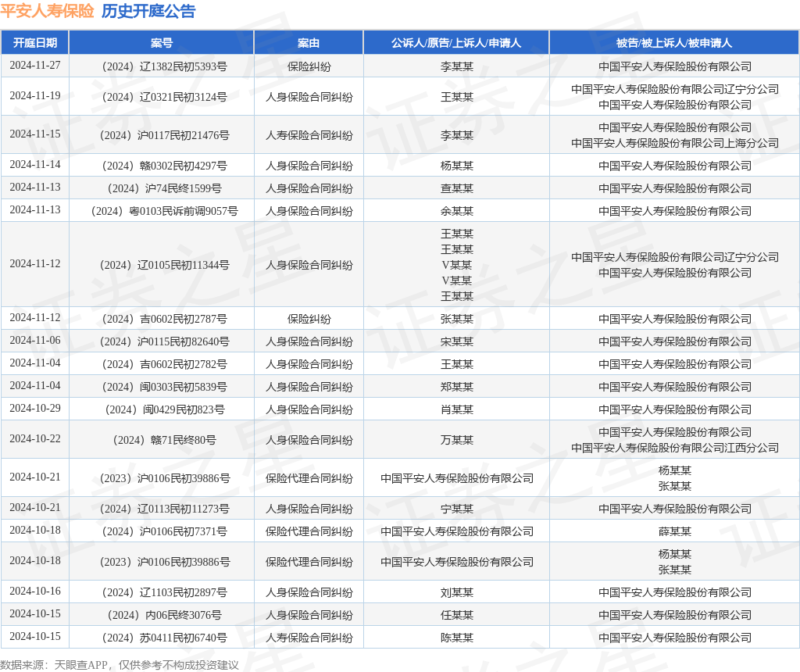Select case number (2024)赣71民终80号
The height and width of the screenshot is (672, 800).
coord(164,440)
